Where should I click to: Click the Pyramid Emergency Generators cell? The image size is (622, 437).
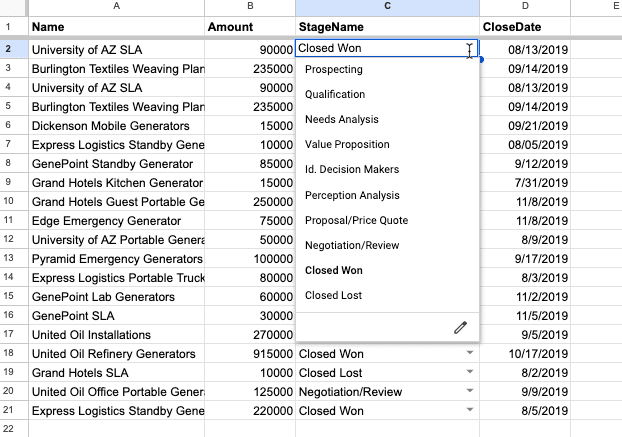116,259
